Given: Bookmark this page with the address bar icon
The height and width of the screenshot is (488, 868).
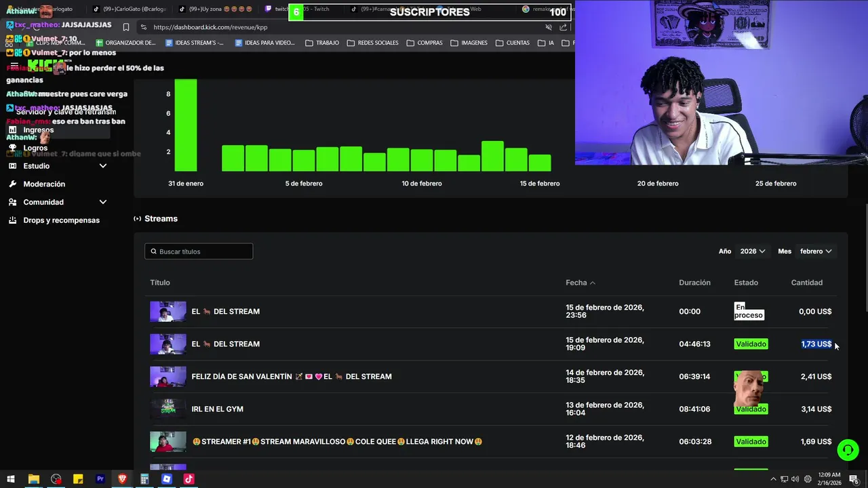Looking at the screenshot, I should tap(126, 27).
